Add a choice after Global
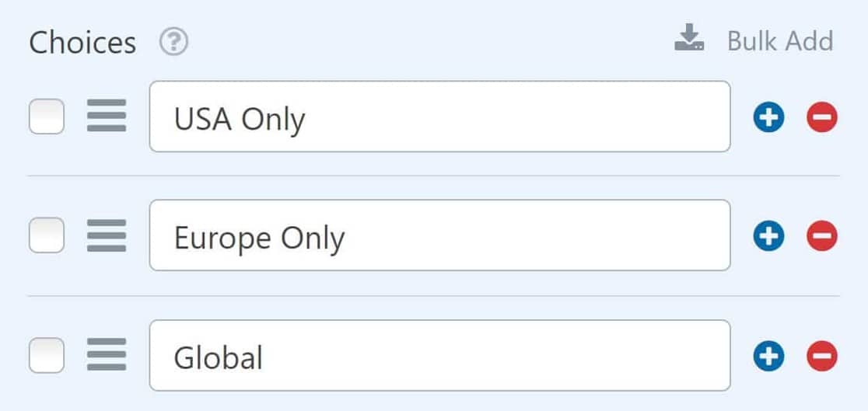868x411 pixels. tap(768, 356)
